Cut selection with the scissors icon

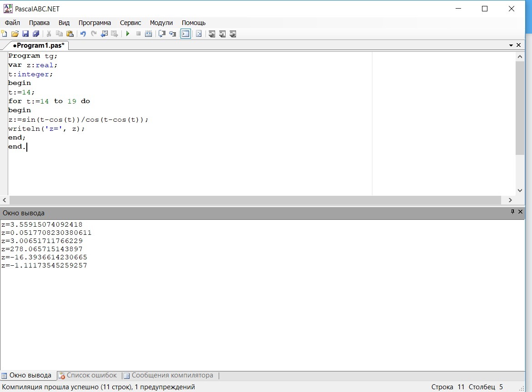tap(49, 34)
